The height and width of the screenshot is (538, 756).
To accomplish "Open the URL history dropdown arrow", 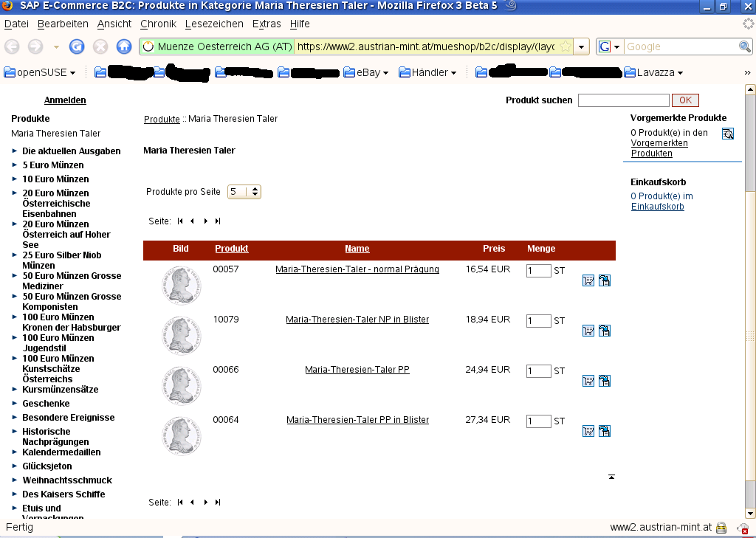I will coord(582,46).
